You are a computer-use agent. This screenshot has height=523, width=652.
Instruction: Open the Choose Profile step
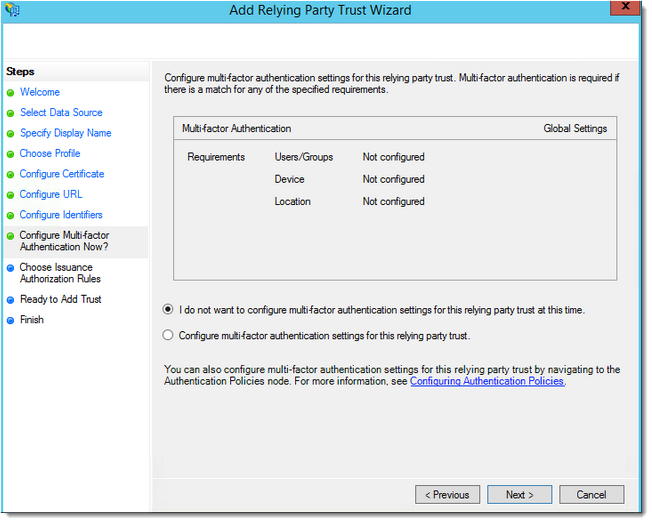[50, 154]
